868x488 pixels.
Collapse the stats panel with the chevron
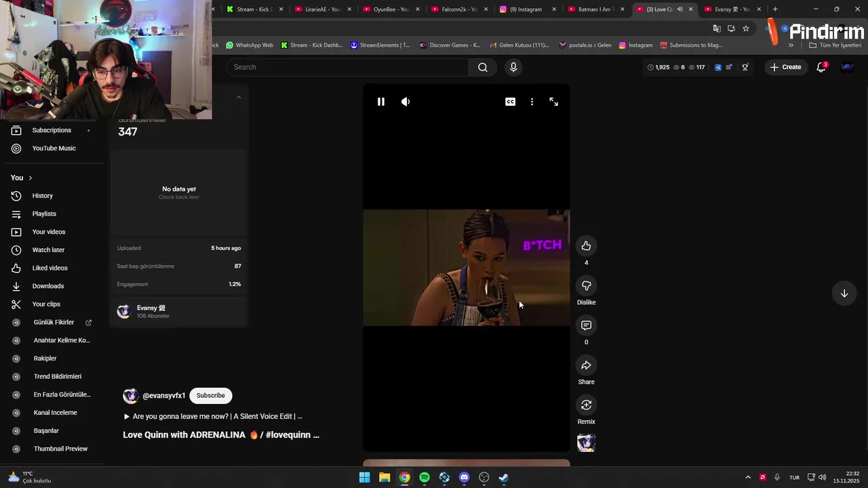click(238, 98)
